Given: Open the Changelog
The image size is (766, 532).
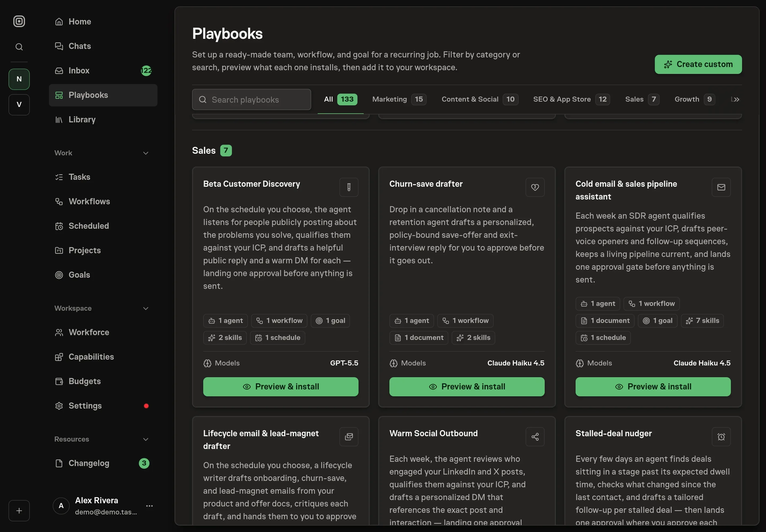Looking at the screenshot, I should tap(103, 463).
